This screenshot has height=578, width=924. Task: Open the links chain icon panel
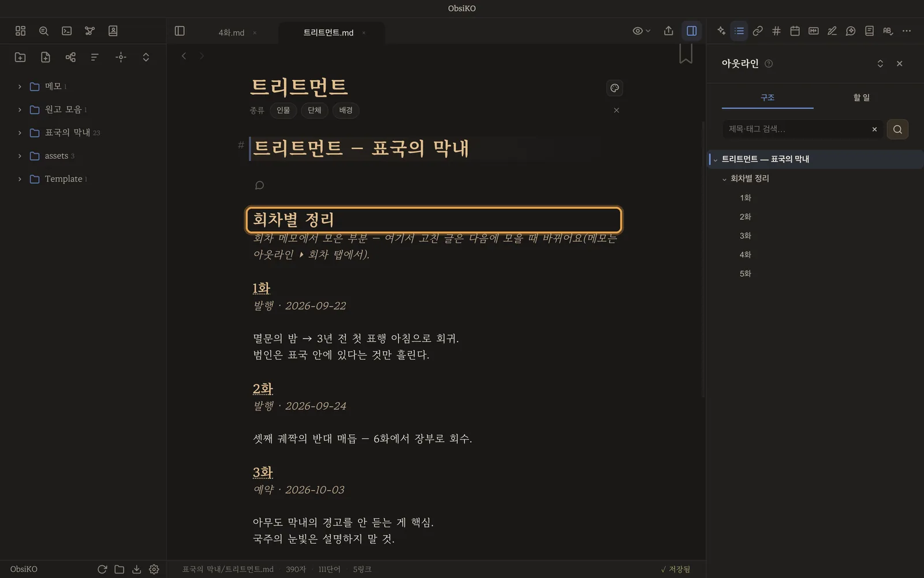point(758,31)
